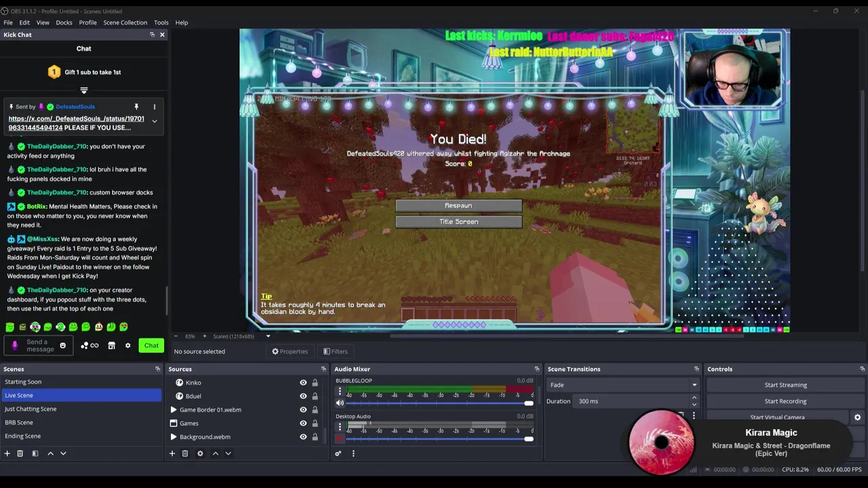Add a new source
The image size is (868, 488).
(x=172, y=453)
